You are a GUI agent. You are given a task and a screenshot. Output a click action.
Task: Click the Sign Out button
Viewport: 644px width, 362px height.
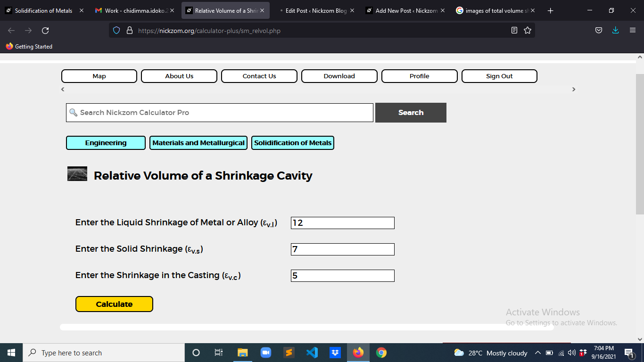pyautogui.click(x=499, y=76)
